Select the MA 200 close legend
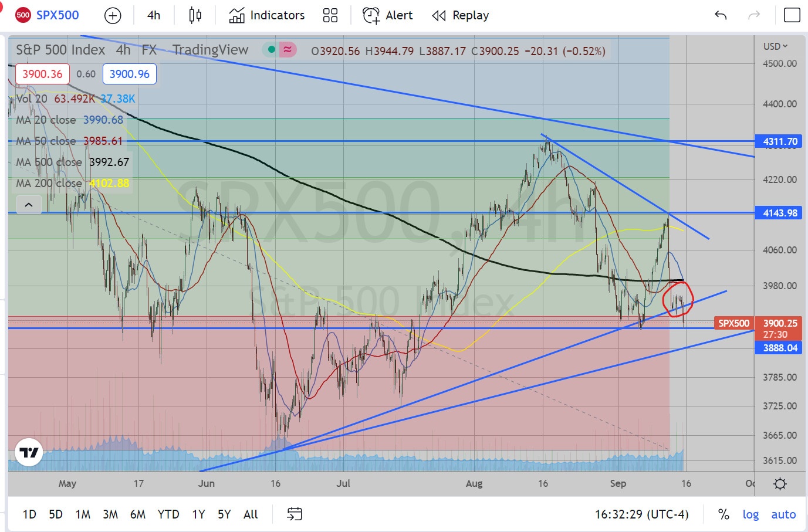This screenshot has height=532, width=808. (x=49, y=183)
